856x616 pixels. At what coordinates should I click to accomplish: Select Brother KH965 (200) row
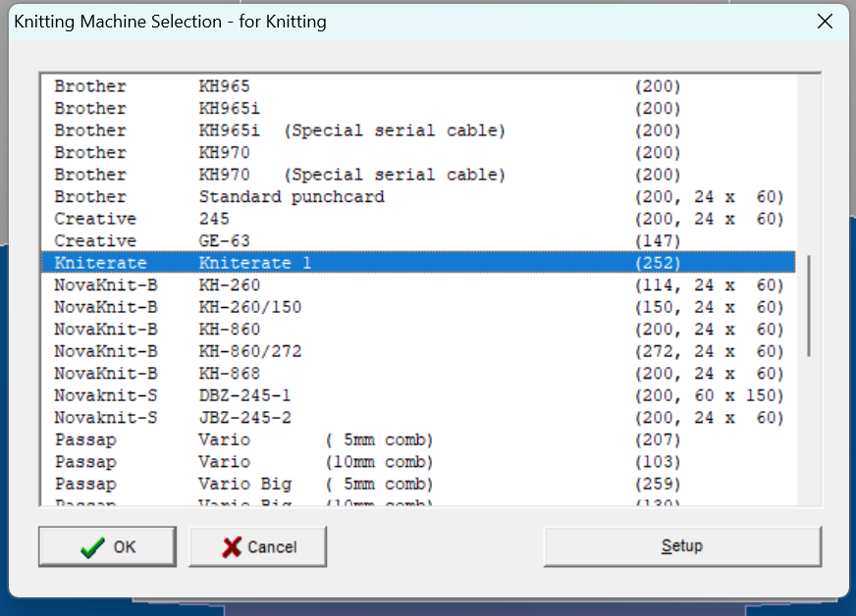point(419,86)
